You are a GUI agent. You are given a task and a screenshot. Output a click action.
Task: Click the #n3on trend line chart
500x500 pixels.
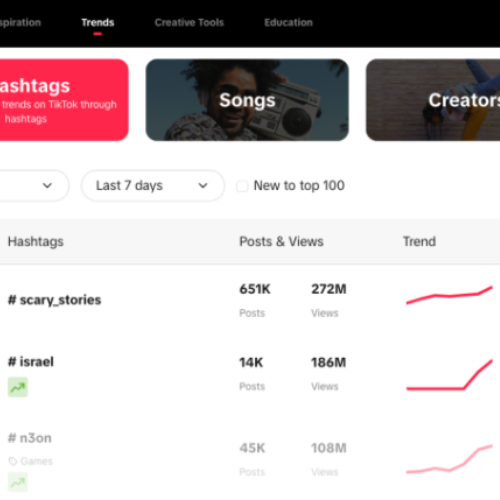click(x=449, y=459)
